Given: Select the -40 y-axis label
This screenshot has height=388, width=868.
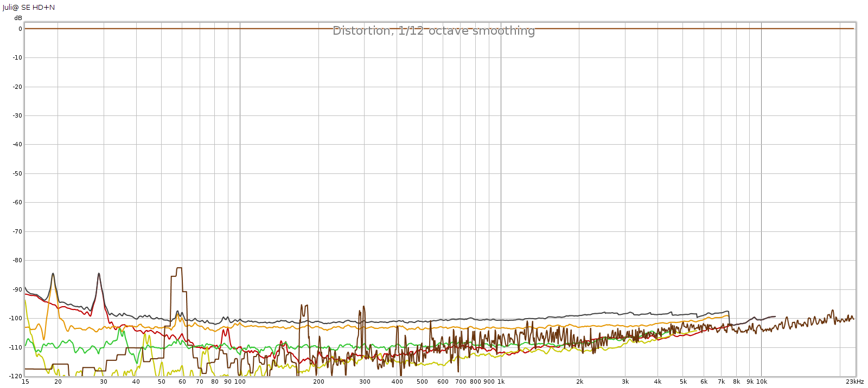Looking at the screenshot, I should point(17,144).
